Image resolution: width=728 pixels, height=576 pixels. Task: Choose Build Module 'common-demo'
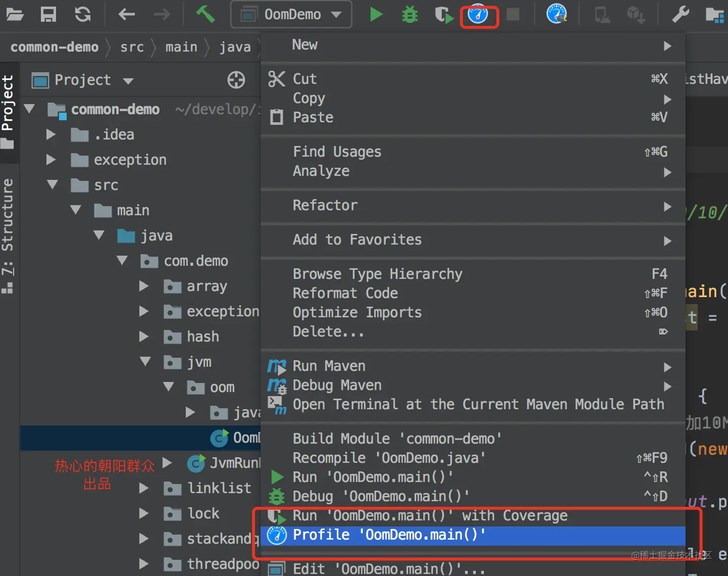pyautogui.click(x=473, y=439)
